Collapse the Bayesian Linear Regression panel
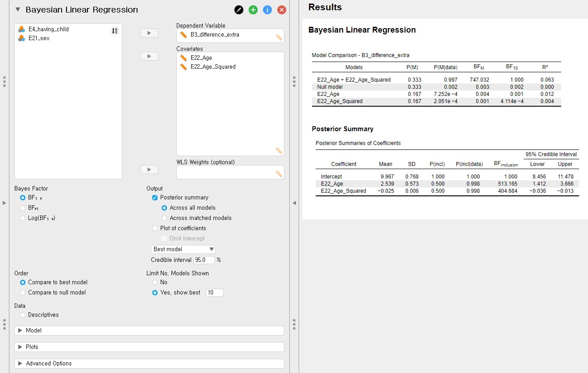The width and height of the screenshot is (588, 373). point(18,10)
